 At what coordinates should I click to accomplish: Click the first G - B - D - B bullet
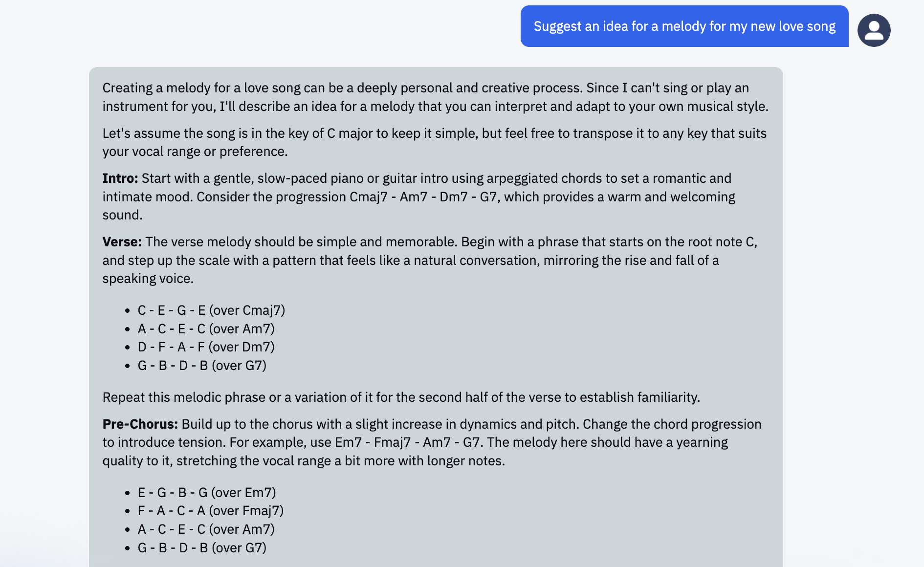(x=202, y=366)
